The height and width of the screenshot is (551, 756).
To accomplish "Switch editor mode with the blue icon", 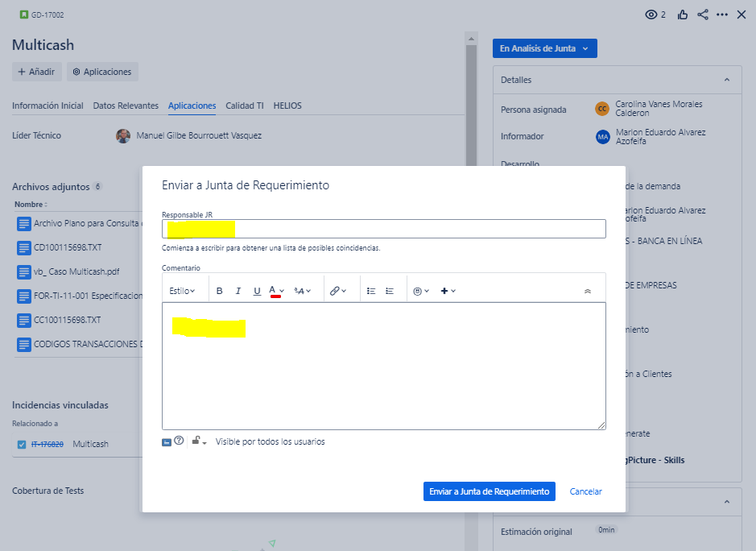I will point(167,442).
